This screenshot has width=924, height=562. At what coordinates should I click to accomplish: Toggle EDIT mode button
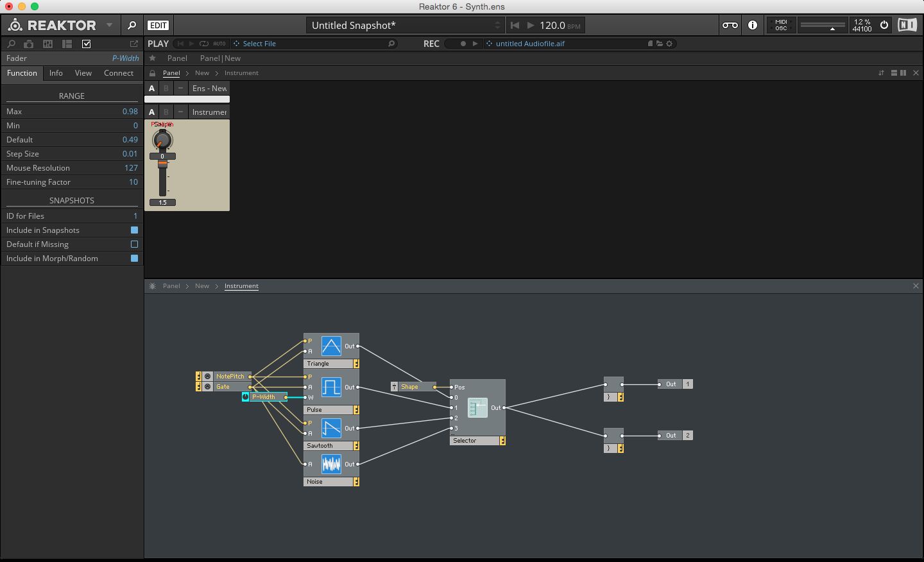[x=158, y=26]
